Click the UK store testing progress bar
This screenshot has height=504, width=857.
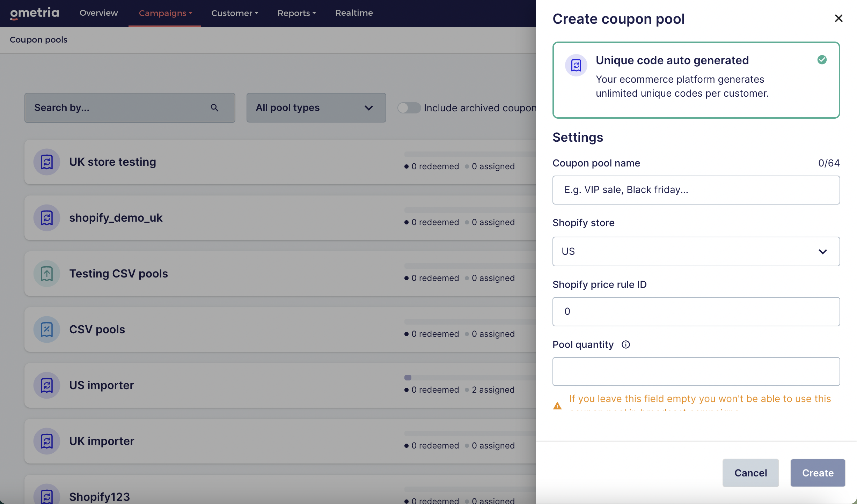[x=470, y=154]
